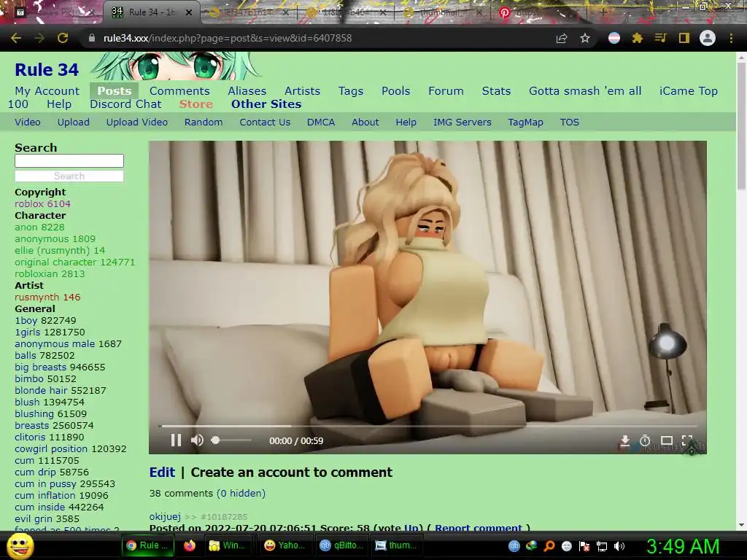This screenshot has height=560, width=747.
Task: Click the sidebar search text field
Action: click(69, 161)
